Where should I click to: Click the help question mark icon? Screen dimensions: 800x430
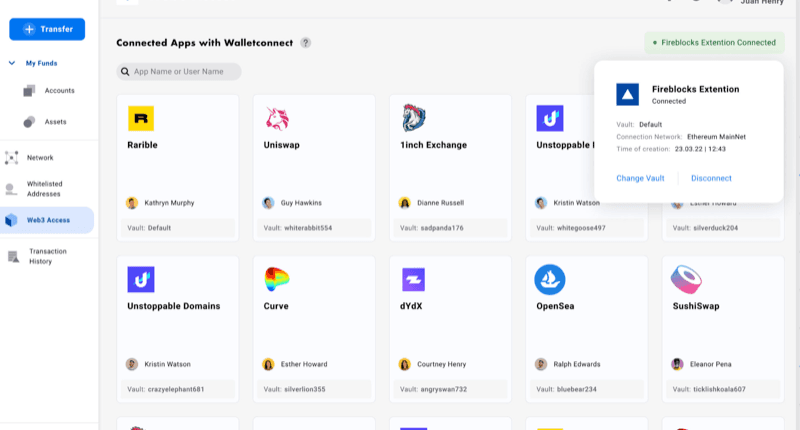click(306, 43)
